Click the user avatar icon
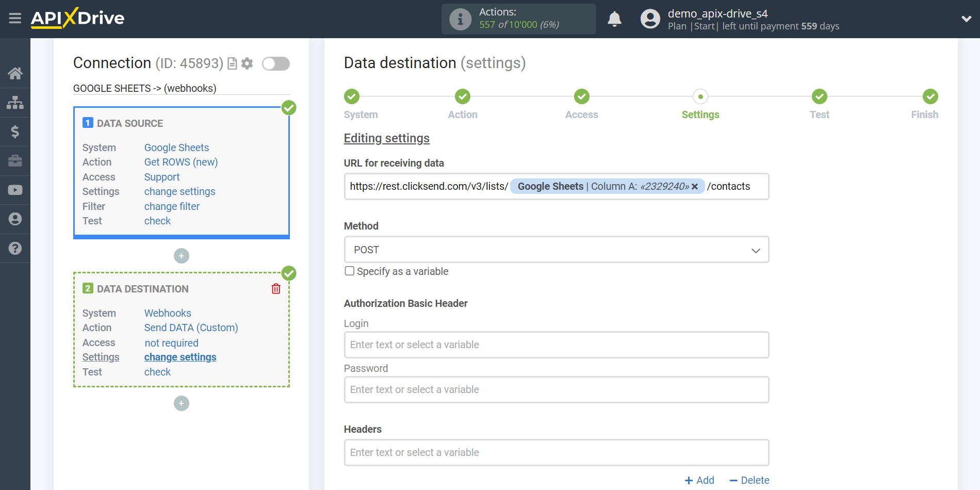The width and height of the screenshot is (980, 490). pyautogui.click(x=650, y=19)
